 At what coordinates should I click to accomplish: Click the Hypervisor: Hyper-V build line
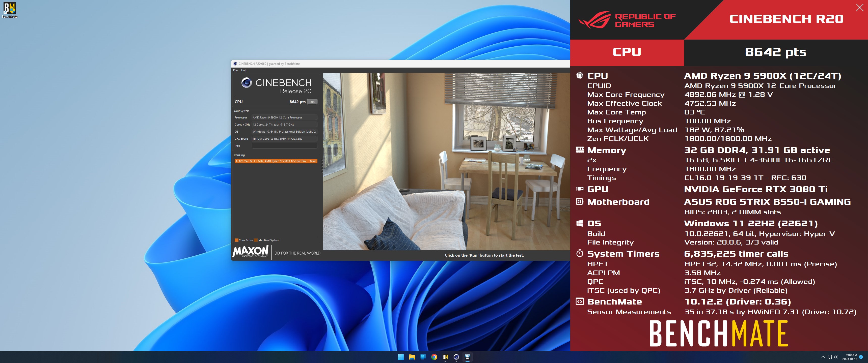759,234
